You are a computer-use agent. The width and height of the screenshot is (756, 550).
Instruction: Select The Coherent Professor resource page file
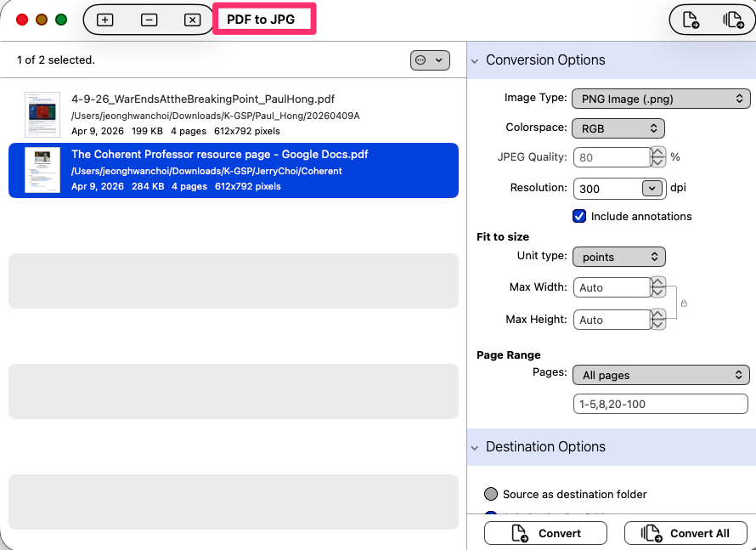coord(234,170)
